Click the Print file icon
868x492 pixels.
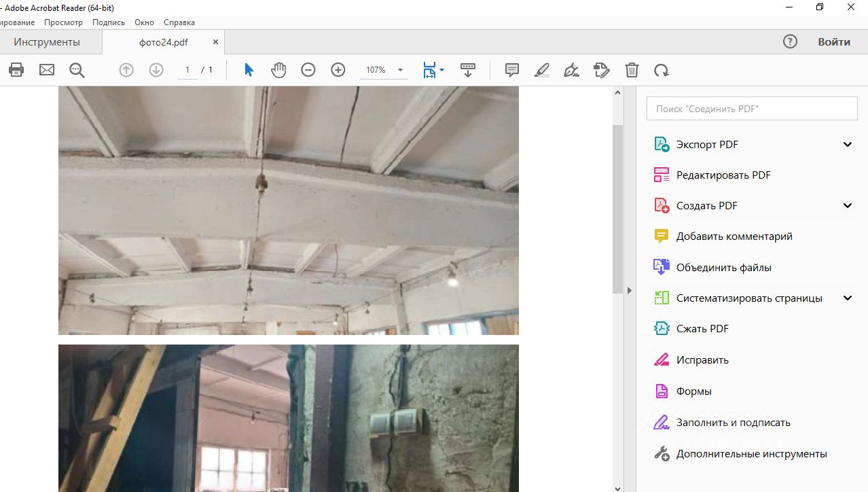pyautogui.click(x=16, y=70)
